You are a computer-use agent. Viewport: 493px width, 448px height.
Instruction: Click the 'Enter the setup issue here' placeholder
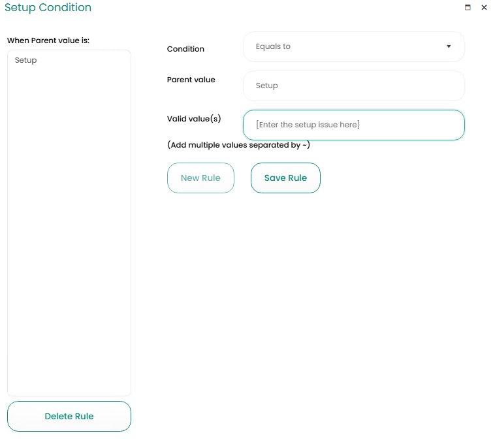coord(308,125)
